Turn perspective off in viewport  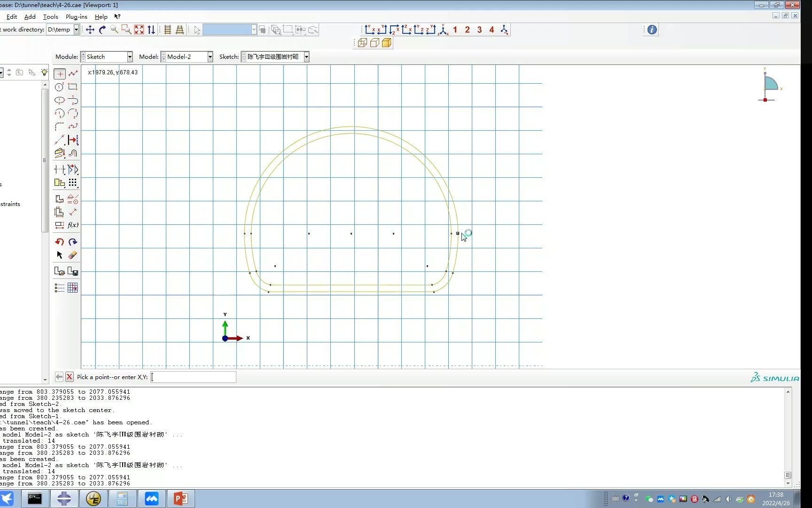pyautogui.click(x=168, y=30)
